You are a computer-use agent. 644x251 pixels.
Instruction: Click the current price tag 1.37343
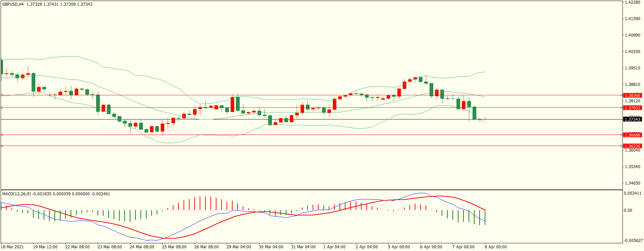point(632,119)
